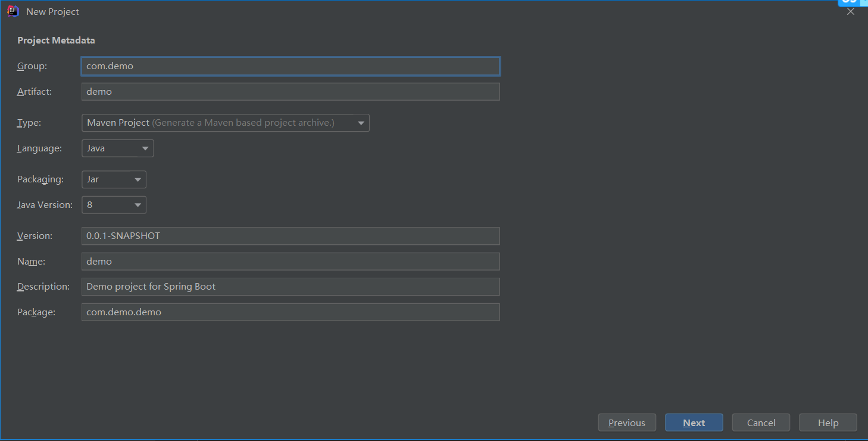The width and height of the screenshot is (868, 441).
Task: Click the Artifact field containing demo
Action: [x=291, y=92]
